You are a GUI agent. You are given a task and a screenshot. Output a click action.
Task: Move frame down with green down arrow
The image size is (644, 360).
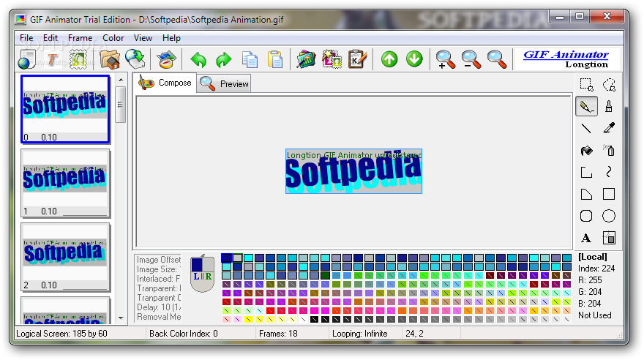click(414, 59)
